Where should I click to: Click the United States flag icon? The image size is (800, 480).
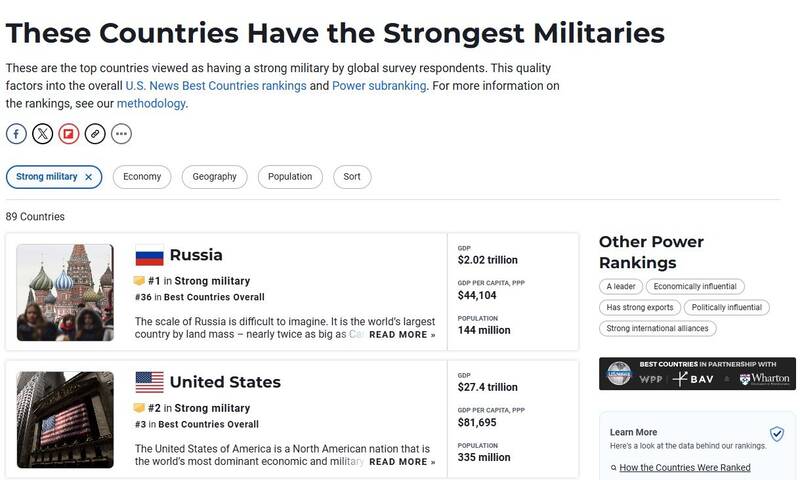pyautogui.click(x=149, y=382)
